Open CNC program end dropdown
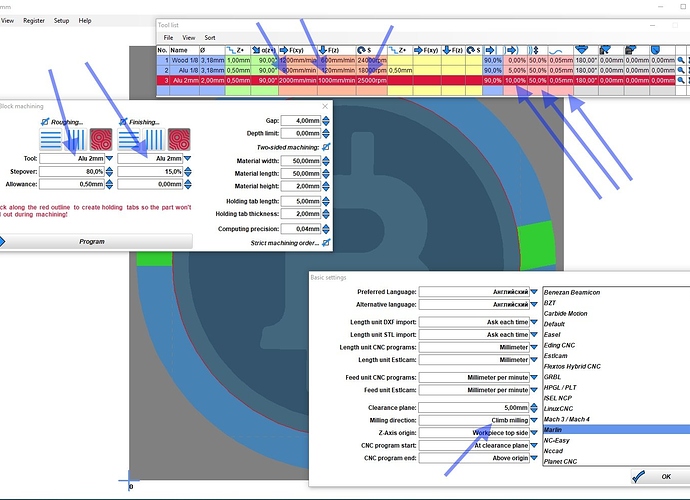This screenshot has height=500, width=690. [x=534, y=458]
